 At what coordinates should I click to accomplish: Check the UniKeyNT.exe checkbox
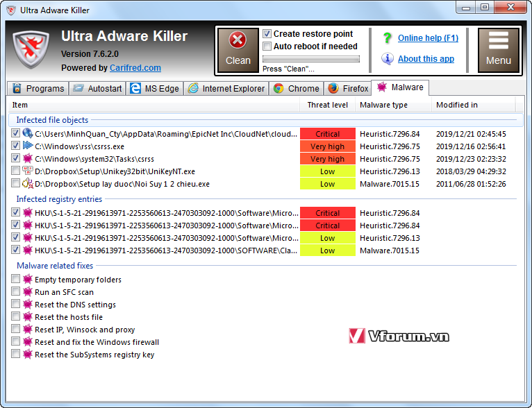click(x=15, y=171)
